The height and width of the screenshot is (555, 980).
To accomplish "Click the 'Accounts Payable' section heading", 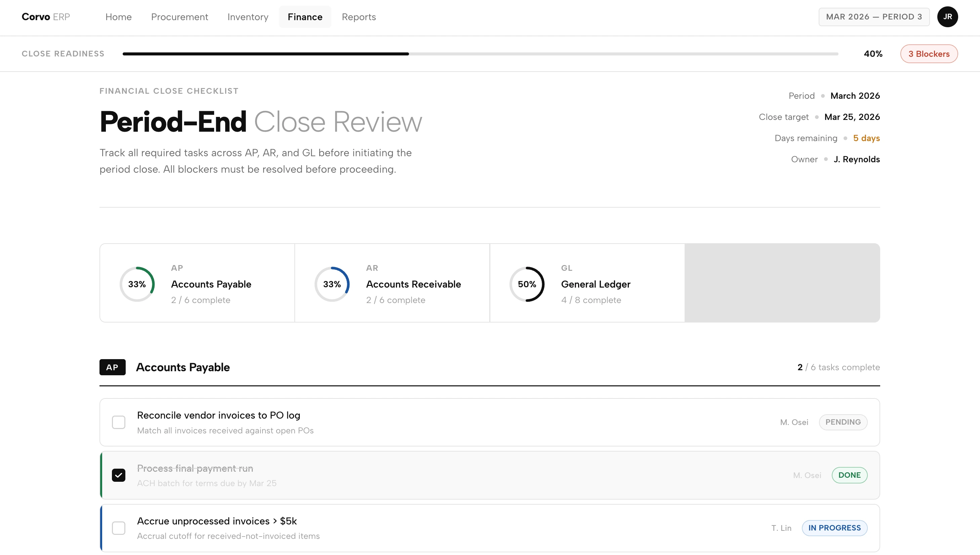I will [183, 367].
